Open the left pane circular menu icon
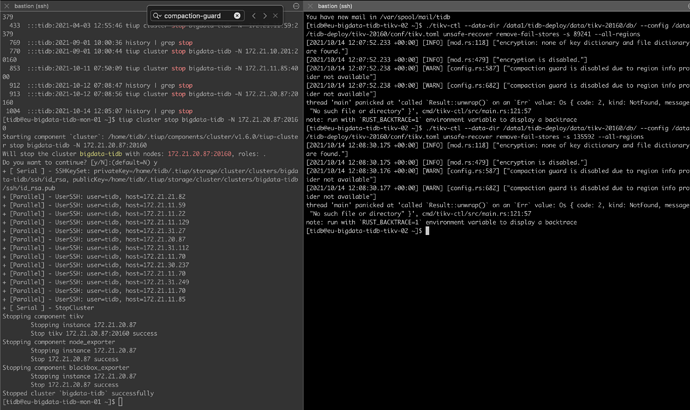 click(296, 6)
